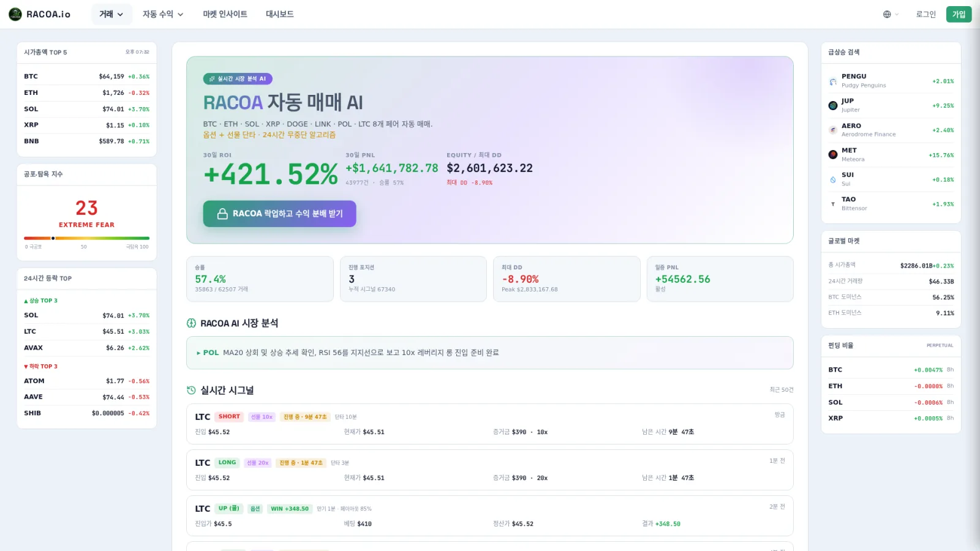
Task: Select the SHIB row under 하락 TOP 3
Action: click(x=86, y=413)
